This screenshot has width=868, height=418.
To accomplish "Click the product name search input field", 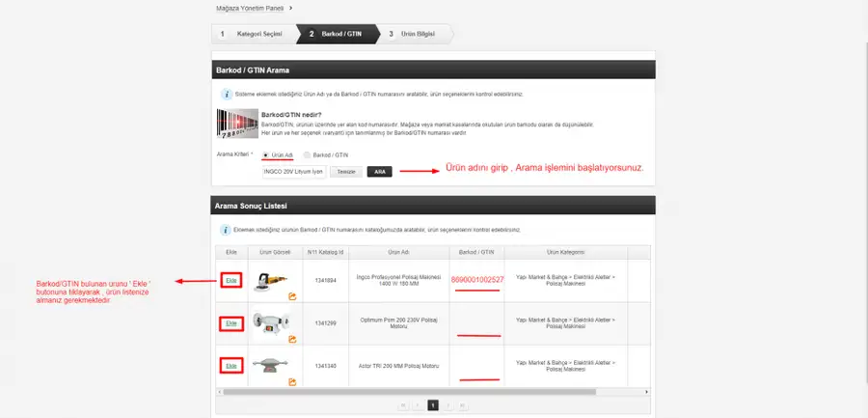I will [294, 172].
